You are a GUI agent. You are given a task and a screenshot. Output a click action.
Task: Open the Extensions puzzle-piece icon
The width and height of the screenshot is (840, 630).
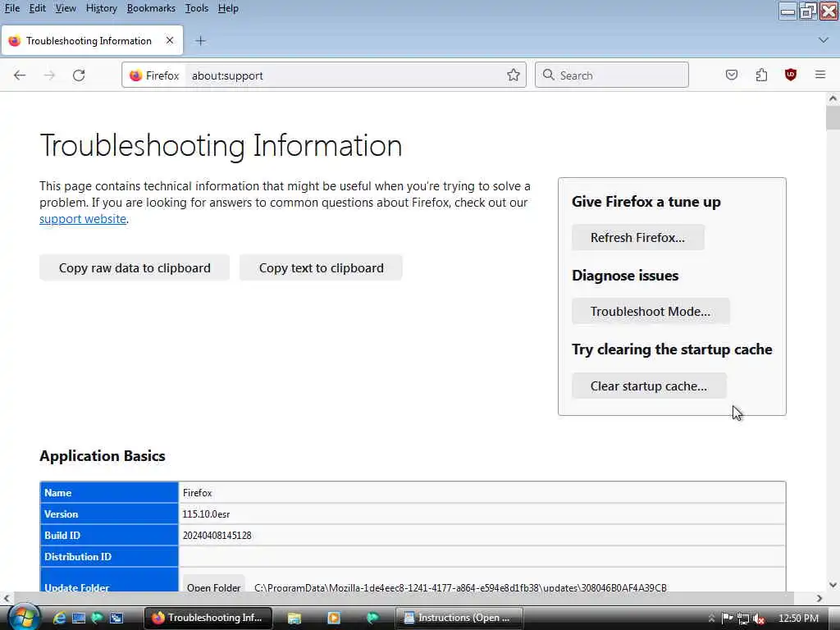761,75
